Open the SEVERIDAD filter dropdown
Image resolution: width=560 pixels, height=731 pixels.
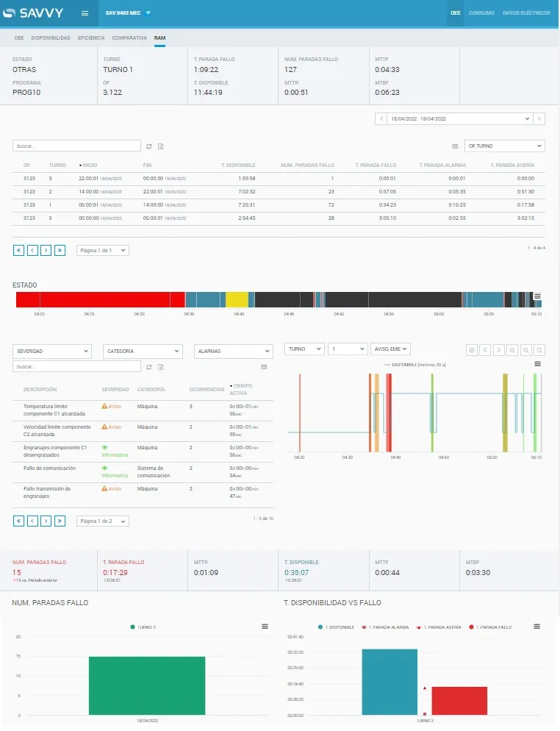pyautogui.click(x=51, y=352)
